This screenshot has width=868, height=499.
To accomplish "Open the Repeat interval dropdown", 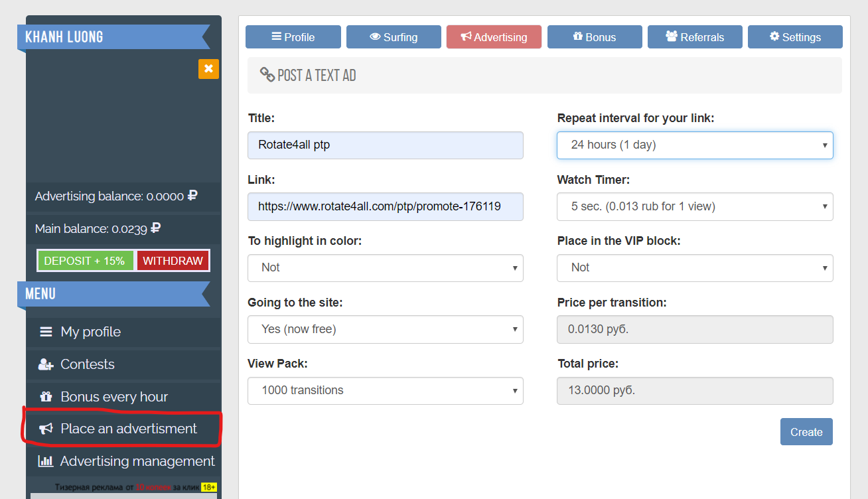I will coord(695,145).
